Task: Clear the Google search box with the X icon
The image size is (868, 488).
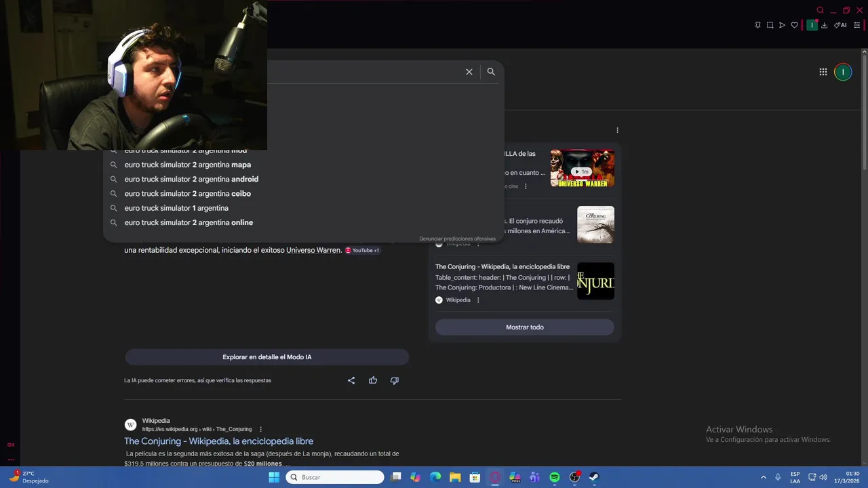Action: pyautogui.click(x=469, y=72)
